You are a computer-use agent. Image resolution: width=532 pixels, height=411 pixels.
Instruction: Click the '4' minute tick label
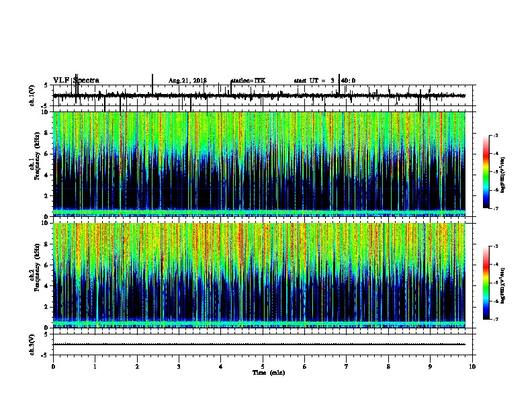pos(220,367)
